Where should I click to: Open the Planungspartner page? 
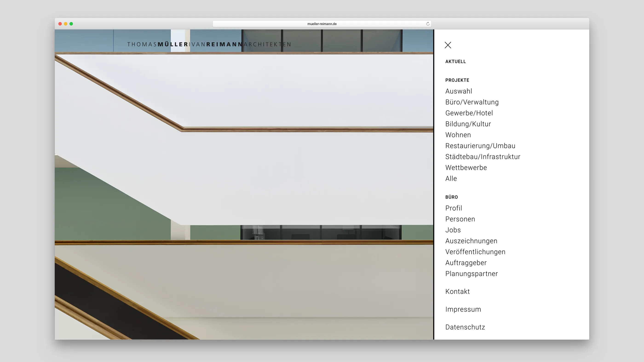[x=471, y=274]
